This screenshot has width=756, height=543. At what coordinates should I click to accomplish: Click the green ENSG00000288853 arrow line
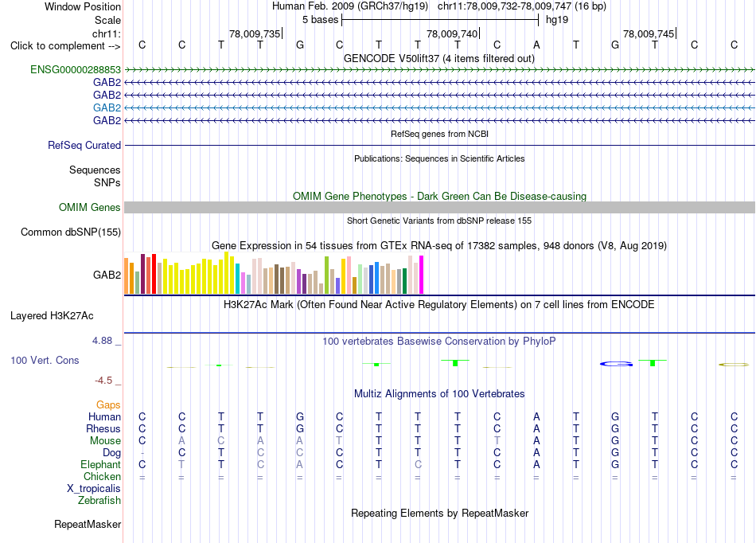[439, 70]
